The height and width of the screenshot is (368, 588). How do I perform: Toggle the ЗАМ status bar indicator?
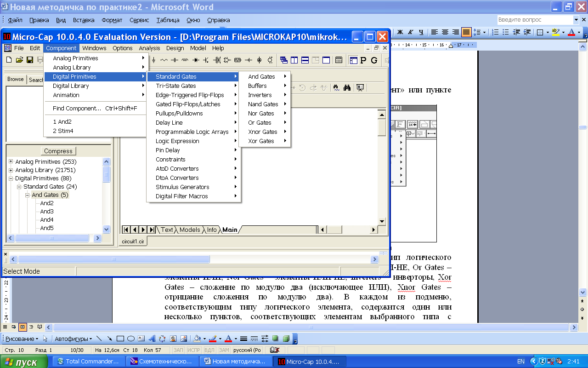[224, 350]
